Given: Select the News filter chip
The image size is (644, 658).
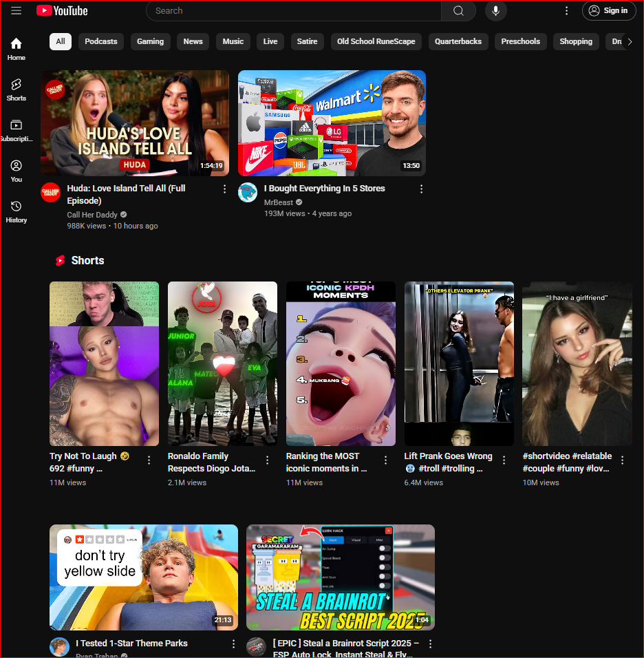Looking at the screenshot, I should [x=193, y=41].
